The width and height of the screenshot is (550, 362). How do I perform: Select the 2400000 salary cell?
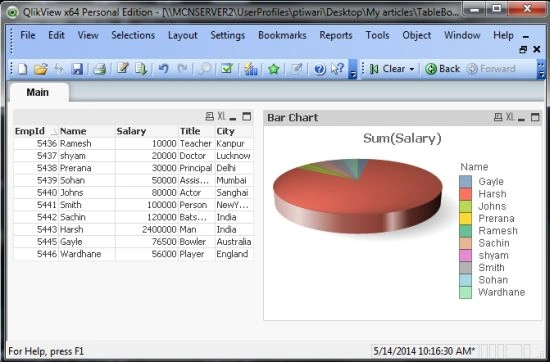click(147, 229)
